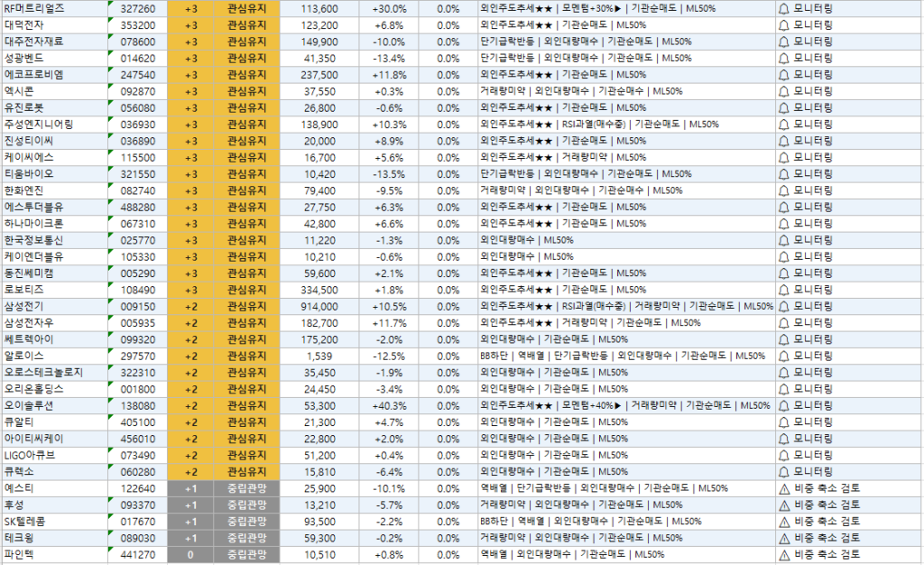Click the bell icon in 동진쎄미켐 row
Viewport: 924px width, 565px height.
(784, 273)
